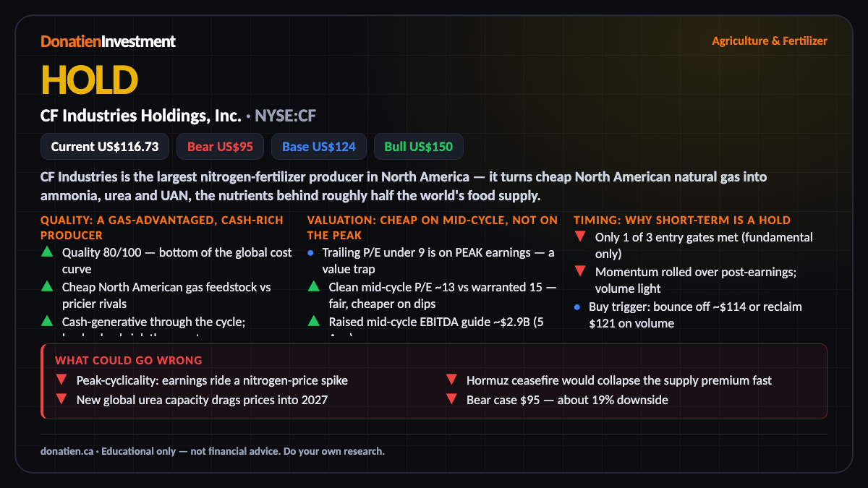Select the Bear US$95 price chip
The width and height of the screenshot is (868, 488).
point(221,147)
